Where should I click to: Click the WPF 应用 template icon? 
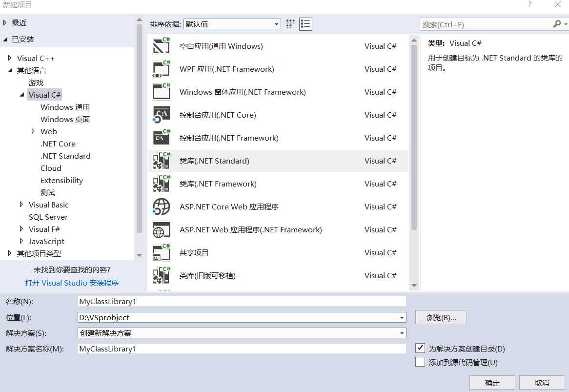pyautogui.click(x=162, y=69)
